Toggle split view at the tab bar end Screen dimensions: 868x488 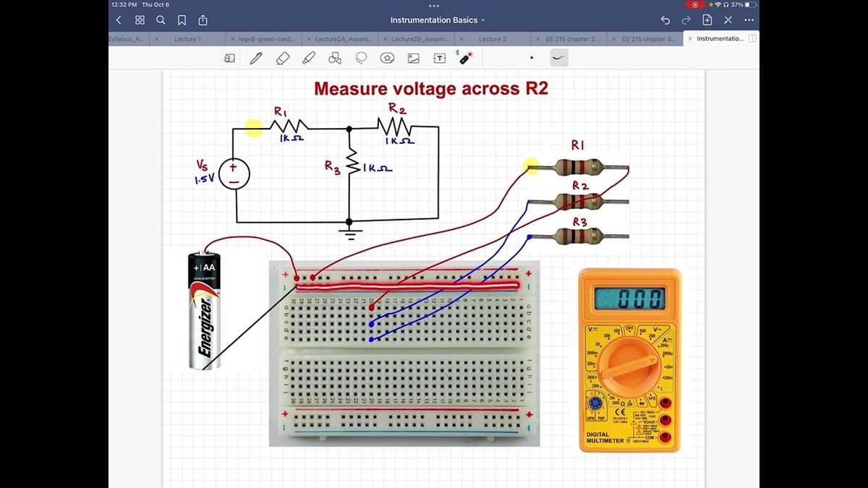(x=753, y=38)
